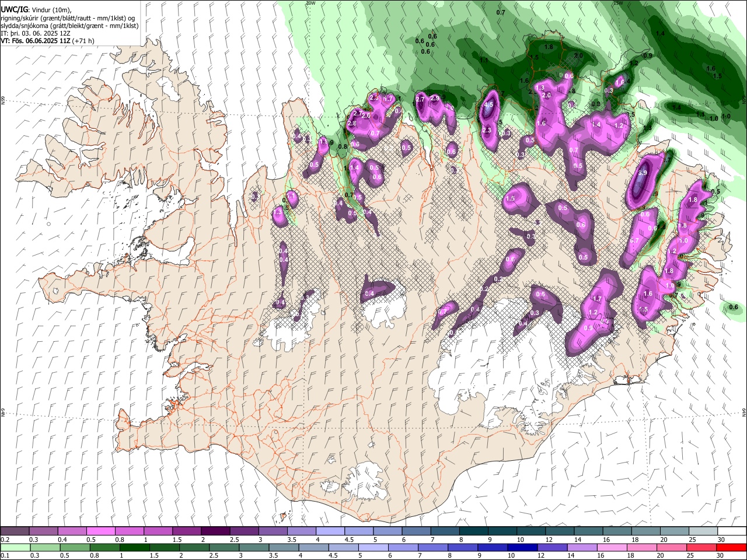This screenshot has height=560, width=747.
Task: Pick the light lavender 4 snow scale swatch
Action: pos(330,531)
